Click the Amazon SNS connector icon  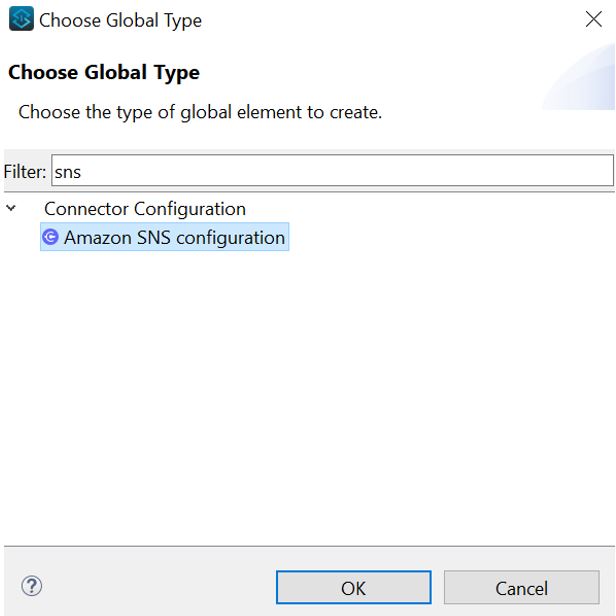point(50,238)
